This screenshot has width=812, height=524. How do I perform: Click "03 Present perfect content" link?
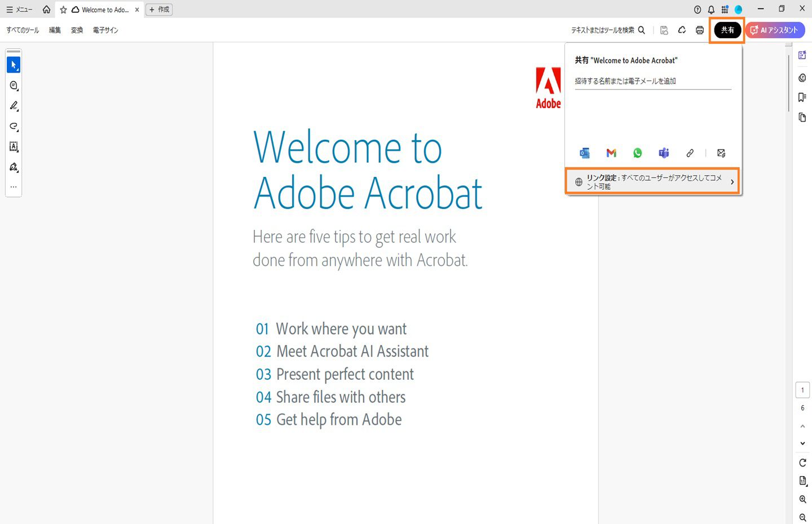click(334, 375)
